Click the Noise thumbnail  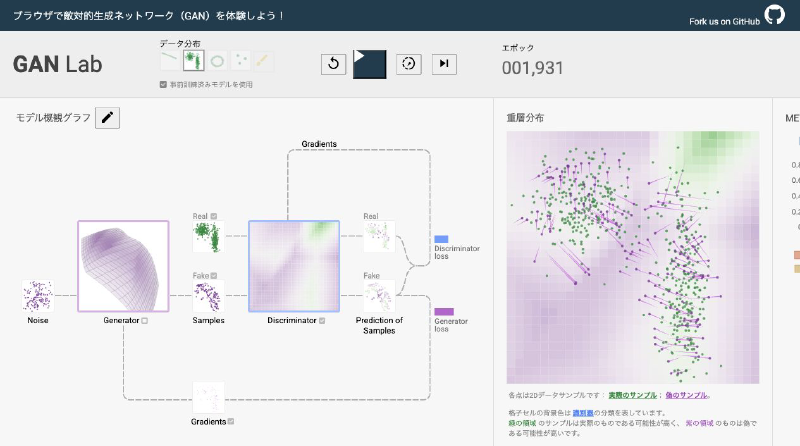(38, 295)
